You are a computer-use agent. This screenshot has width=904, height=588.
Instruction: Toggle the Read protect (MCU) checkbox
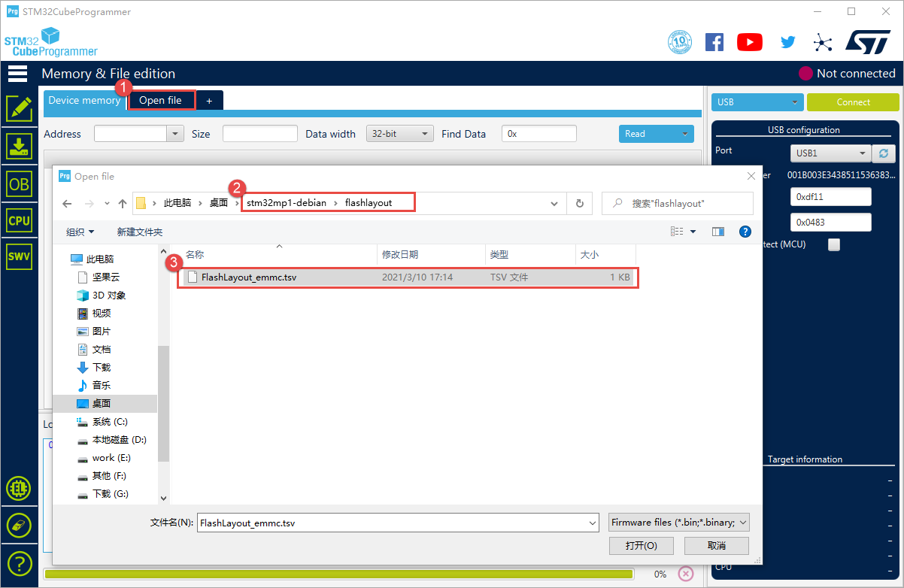pos(834,244)
